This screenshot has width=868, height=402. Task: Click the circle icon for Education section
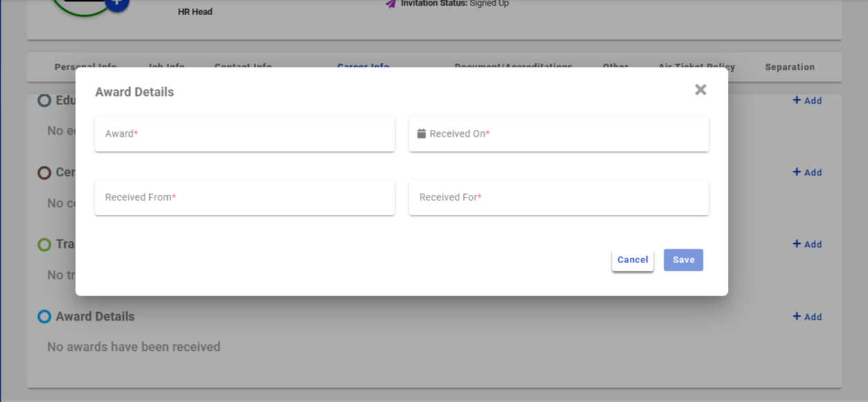[x=44, y=101]
